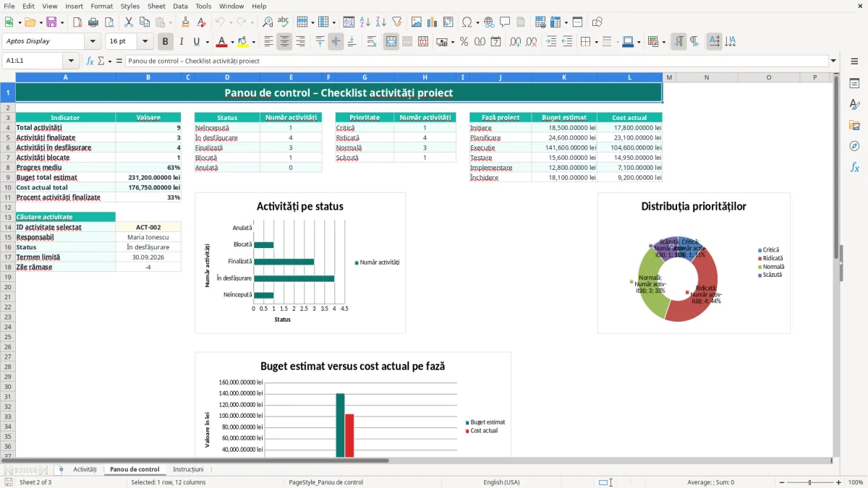868x488 pixels.
Task: Sort descending with the Z-A icon
Action: (380, 22)
